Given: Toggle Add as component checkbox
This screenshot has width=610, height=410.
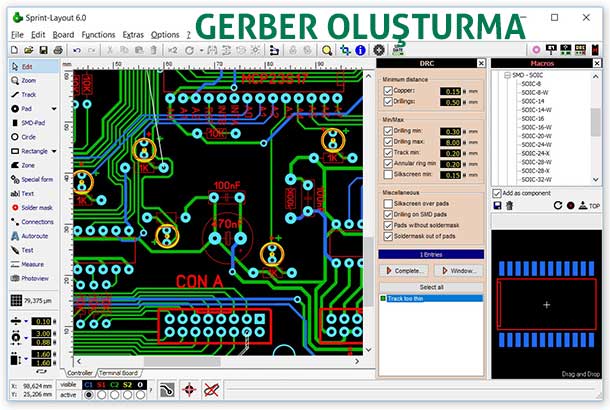Looking at the screenshot, I should pyautogui.click(x=497, y=193).
